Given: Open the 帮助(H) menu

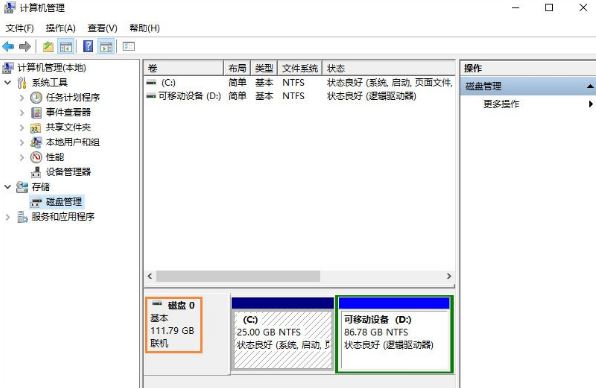Looking at the screenshot, I should click(144, 28).
